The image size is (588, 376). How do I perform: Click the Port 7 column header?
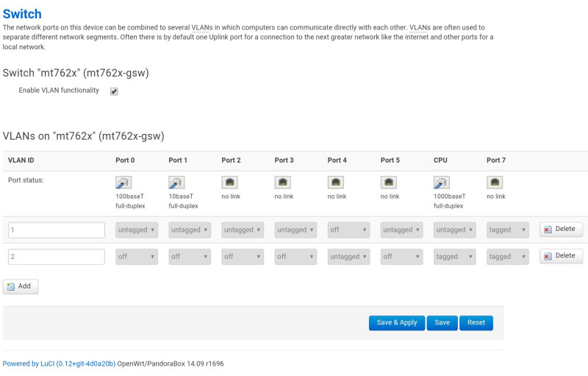tap(496, 160)
